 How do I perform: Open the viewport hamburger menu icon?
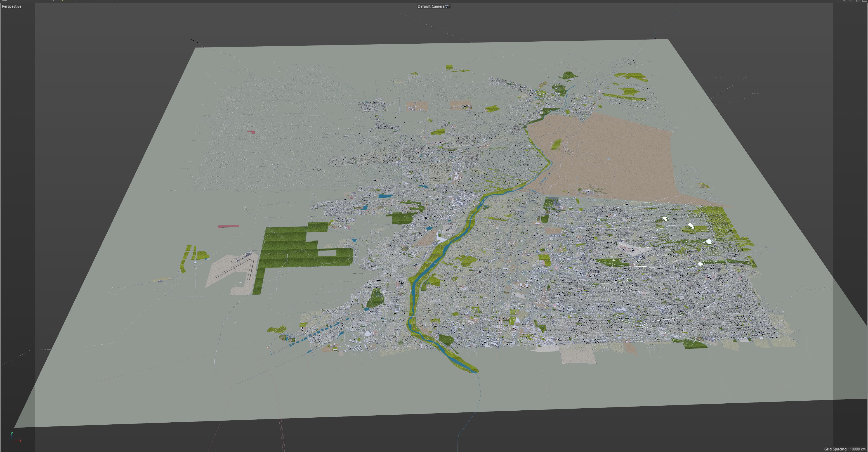pyautogui.click(x=5, y=0)
